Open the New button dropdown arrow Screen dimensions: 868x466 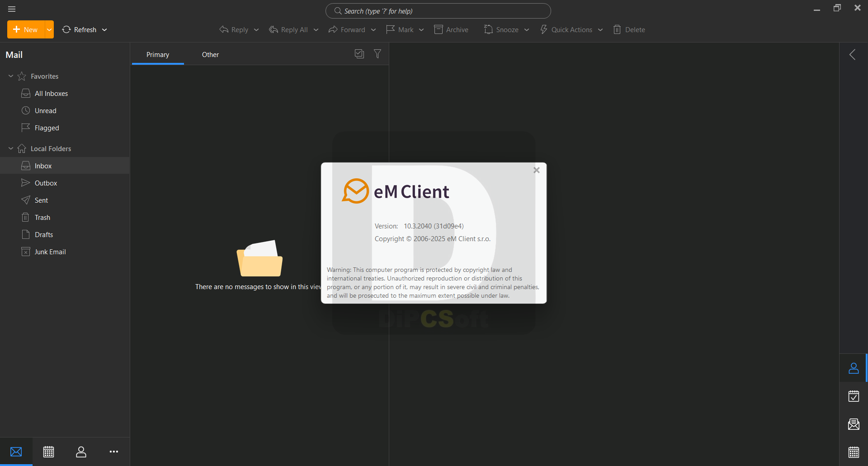(x=49, y=29)
